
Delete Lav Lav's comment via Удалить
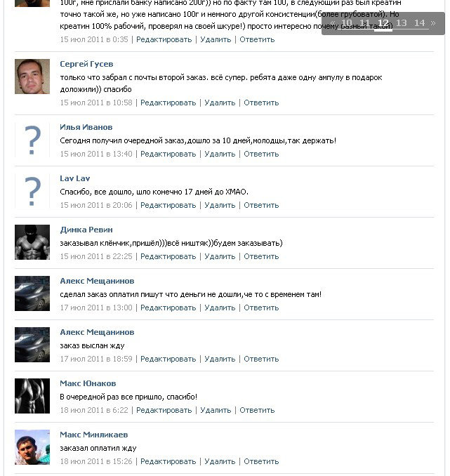point(220,205)
